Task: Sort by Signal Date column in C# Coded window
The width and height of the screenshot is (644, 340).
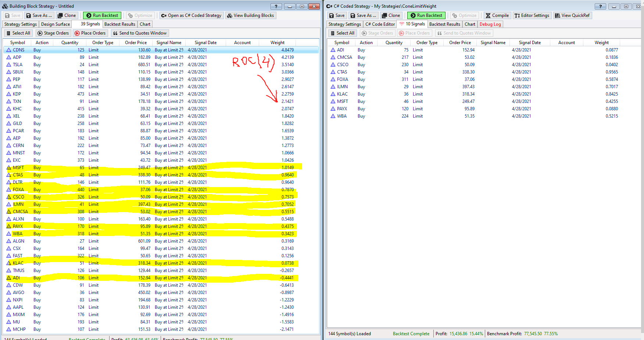Action: (530, 43)
